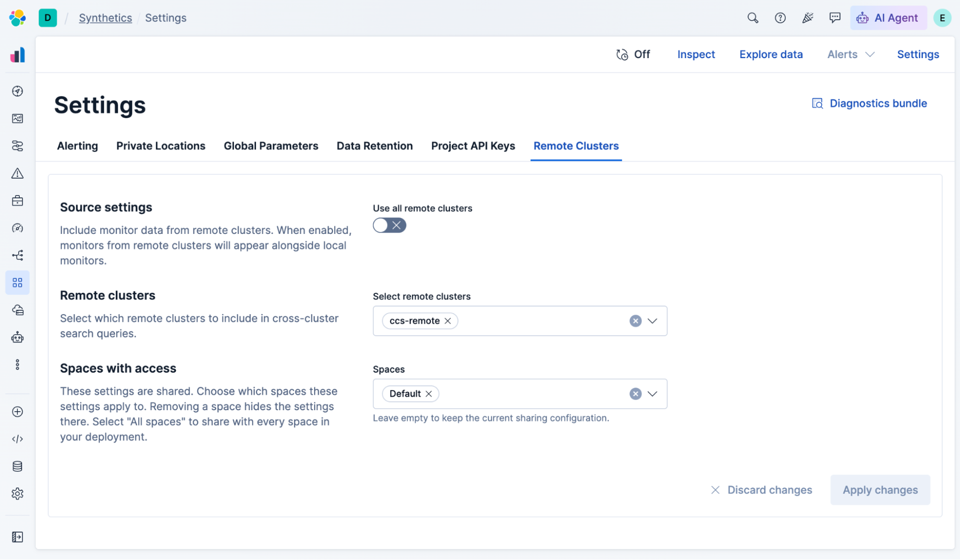Click Discard changes button
The image size is (960, 560).
click(x=761, y=490)
